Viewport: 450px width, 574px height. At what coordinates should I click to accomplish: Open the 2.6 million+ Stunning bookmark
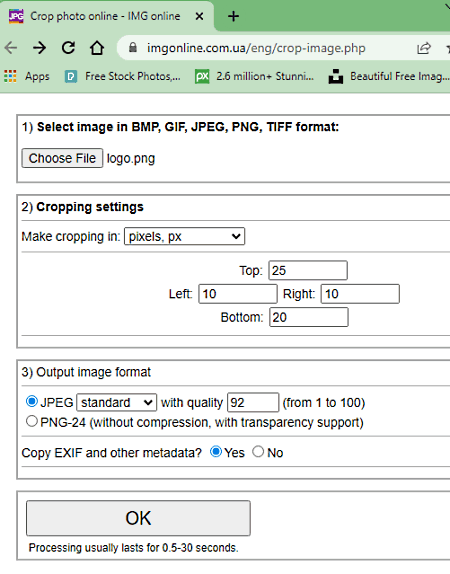[x=254, y=77]
